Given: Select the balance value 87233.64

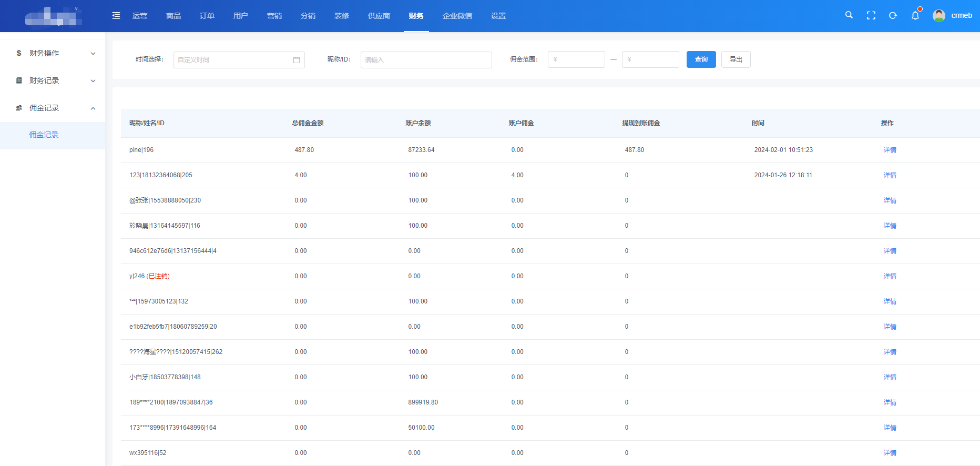Looking at the screenshot, I should pyautogui.click(x=421, y=150).
